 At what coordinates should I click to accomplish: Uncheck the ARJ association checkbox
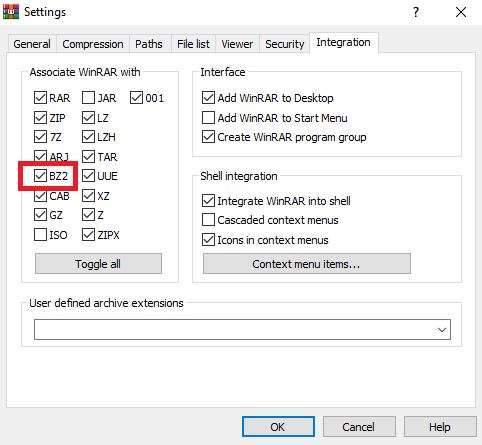point(40,156)
